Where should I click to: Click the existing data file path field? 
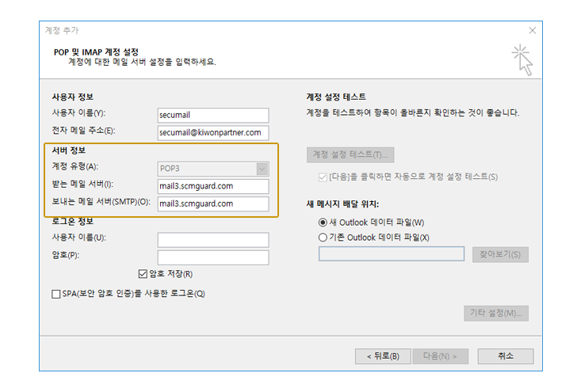[392, 254]
